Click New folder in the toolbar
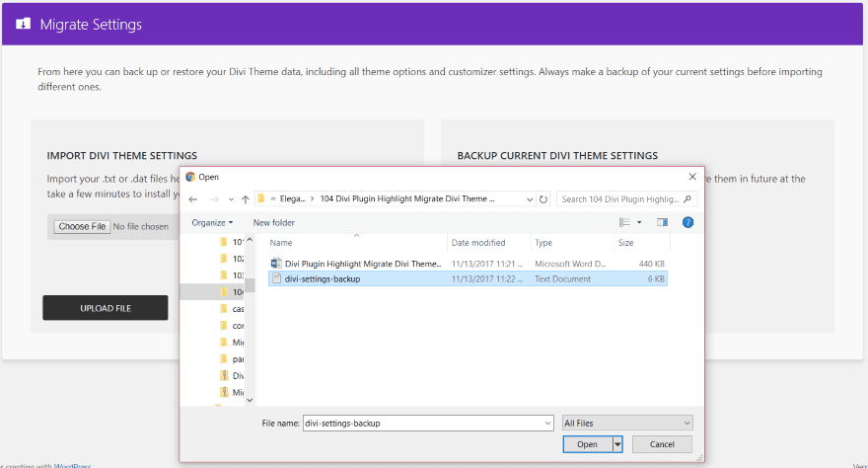The height and width of the screenshot is (468, 868). 273,222
